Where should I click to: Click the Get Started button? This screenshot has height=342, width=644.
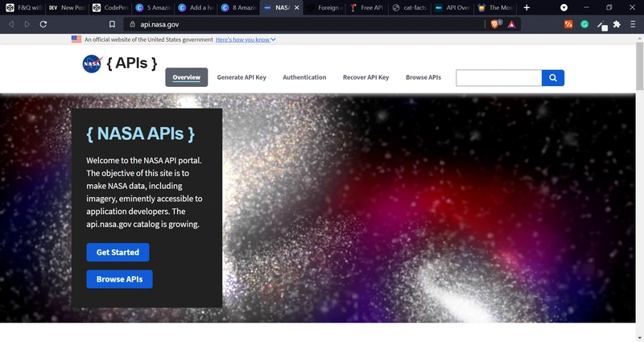118,252
